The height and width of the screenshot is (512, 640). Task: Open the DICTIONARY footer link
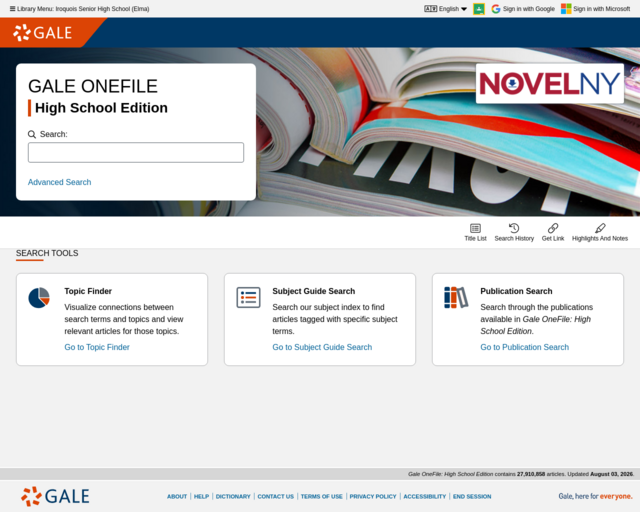pyautogui.click(x=233, y=496)
